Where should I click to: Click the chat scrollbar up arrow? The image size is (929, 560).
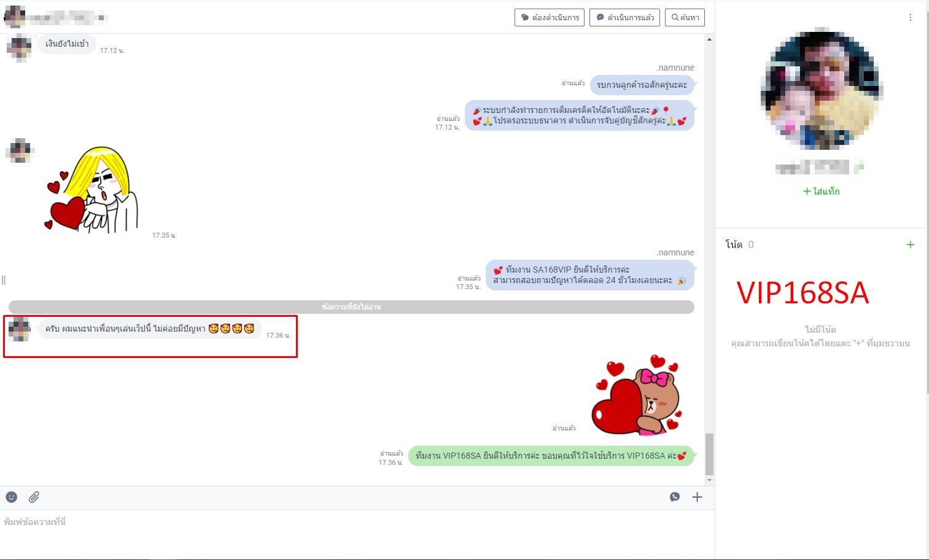tap(709, 39)
